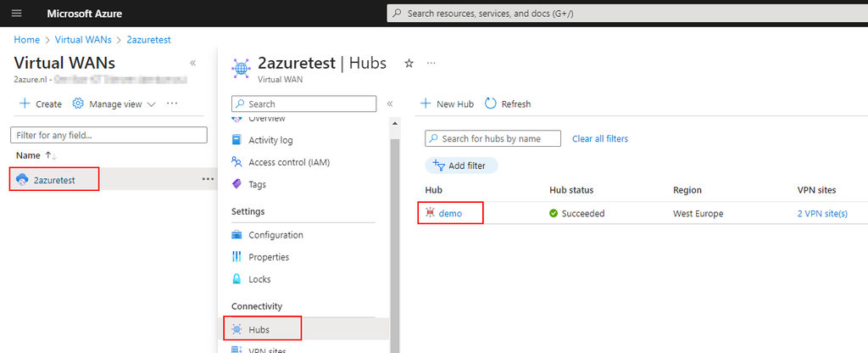The height and width of the screenshot is (353, 868).
Task: Collapse the Virtual WANs list pane
Action: coord(192,63)
